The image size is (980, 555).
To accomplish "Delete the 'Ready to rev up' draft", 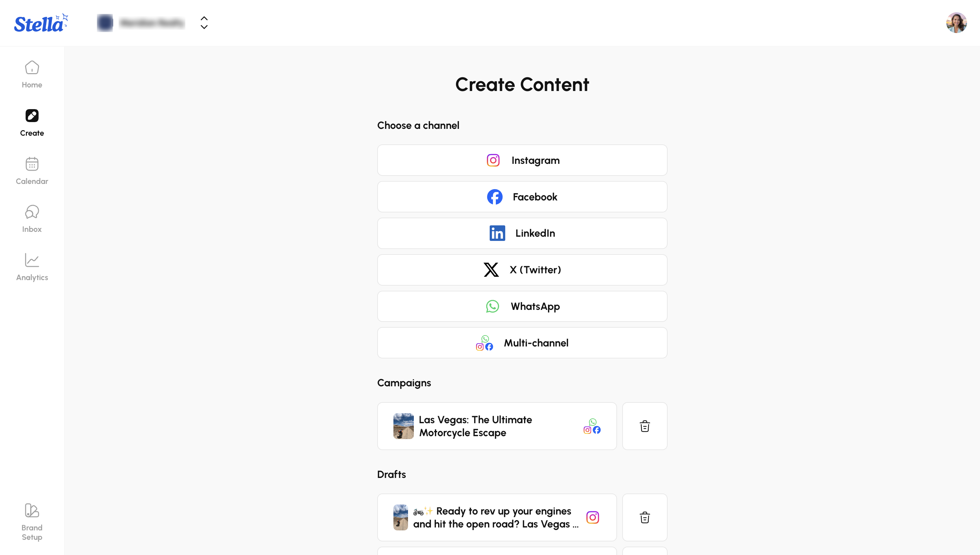I will [x=645, y=518].
